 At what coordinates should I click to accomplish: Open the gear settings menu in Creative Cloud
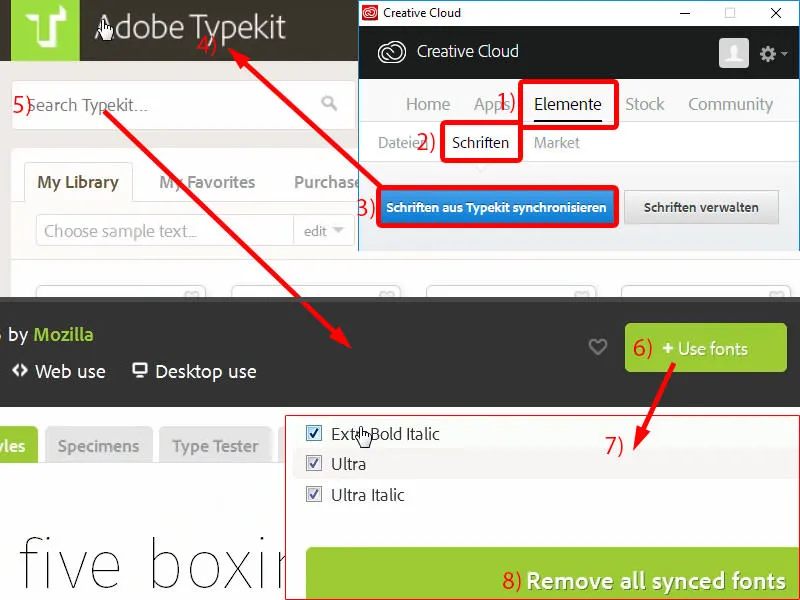point(772,53)
